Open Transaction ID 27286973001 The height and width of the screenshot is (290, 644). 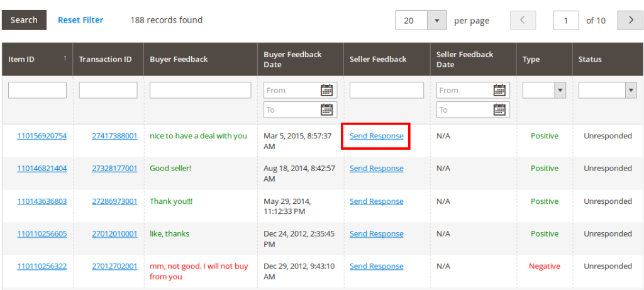tap(114, 201)
